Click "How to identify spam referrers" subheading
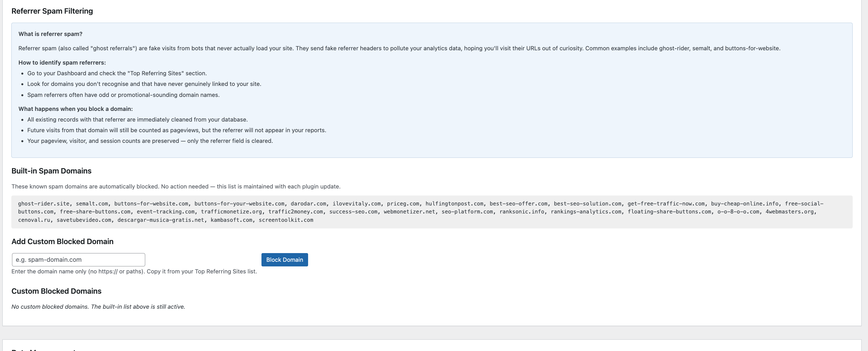 [62, 63]
